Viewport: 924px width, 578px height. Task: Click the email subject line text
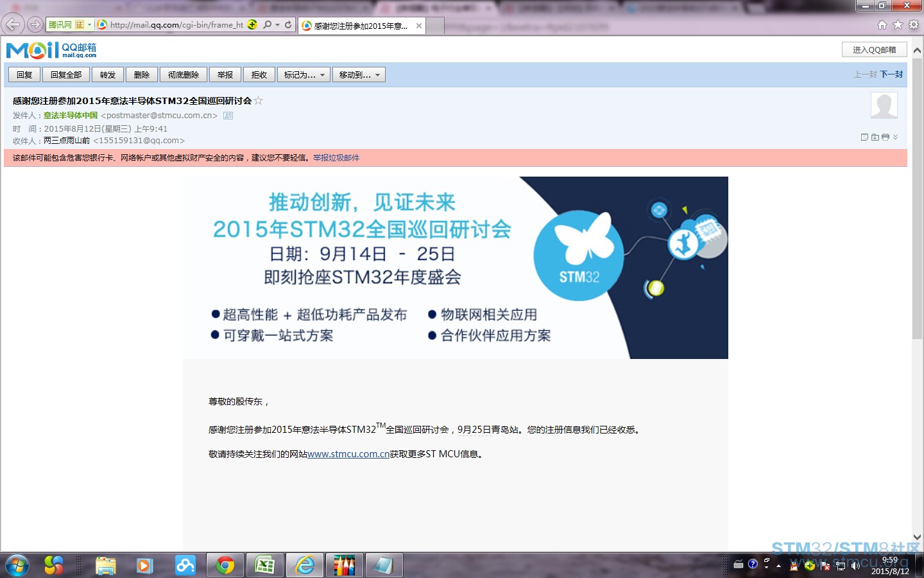point(132,101)
